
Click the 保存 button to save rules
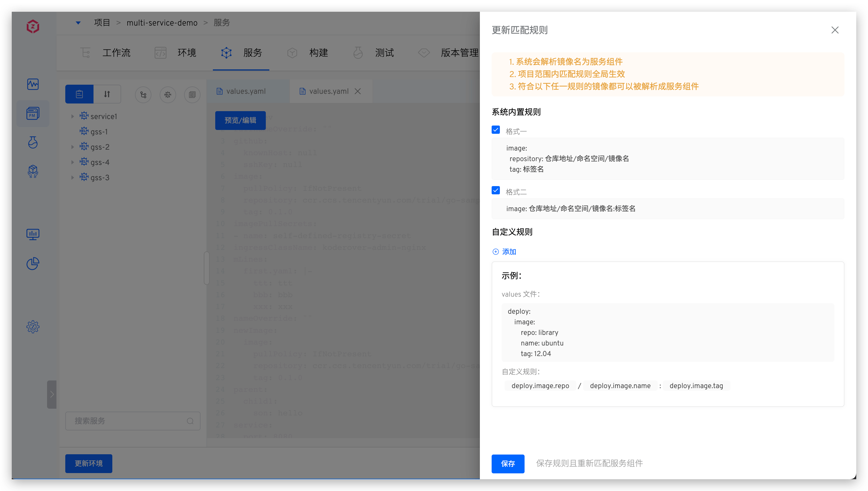tap(508, 464)
